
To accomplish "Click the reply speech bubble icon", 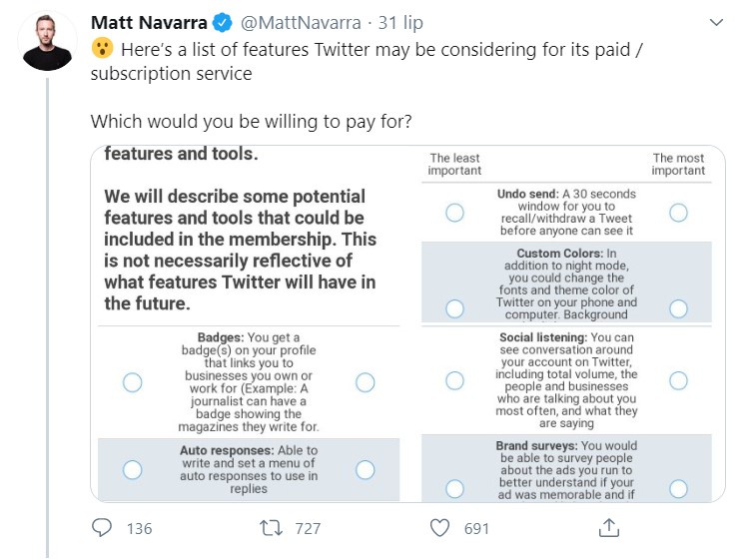I will tap(102, 528).
